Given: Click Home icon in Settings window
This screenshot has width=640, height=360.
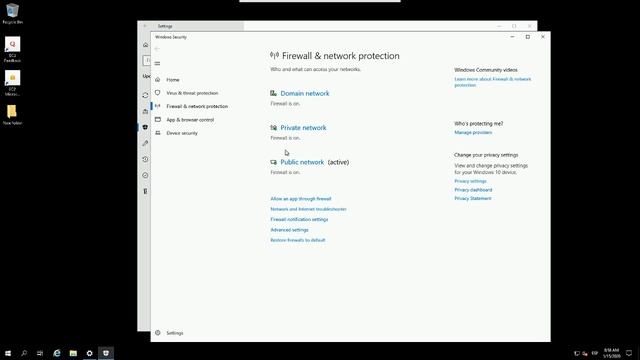Looking at the screenshot, I should [x=145, y=45].
